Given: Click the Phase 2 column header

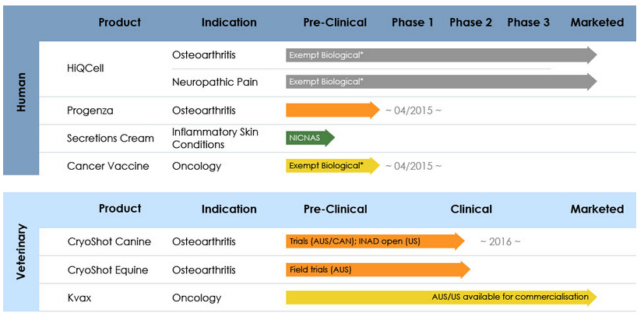Looking at the screenshot, I should point(470,23).
